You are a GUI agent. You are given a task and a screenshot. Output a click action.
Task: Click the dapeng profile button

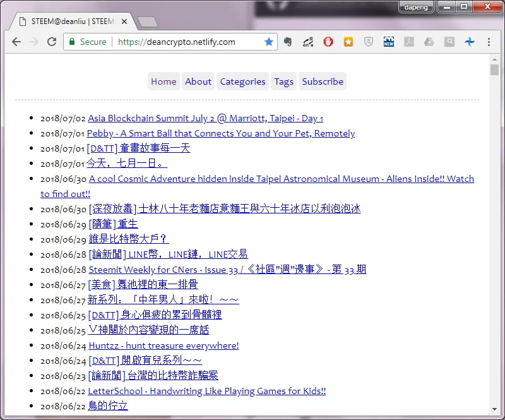coord(416,7)
